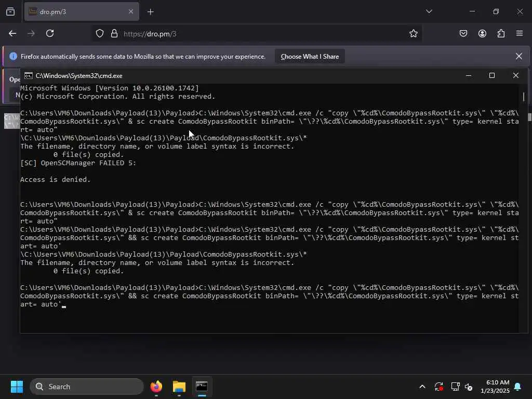532x399 pixels.
Task: Open Firefox tracking protection shield
Action: click(x=99, y=34)
